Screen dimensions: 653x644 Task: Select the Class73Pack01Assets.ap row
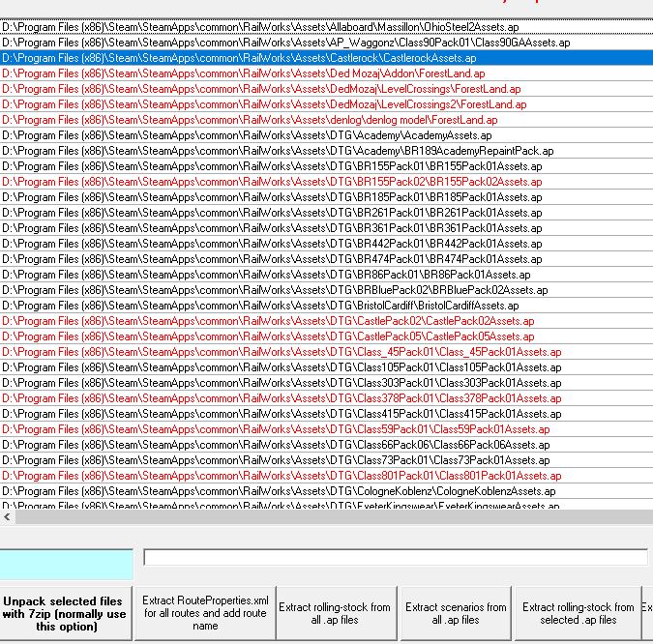point(327,460)
